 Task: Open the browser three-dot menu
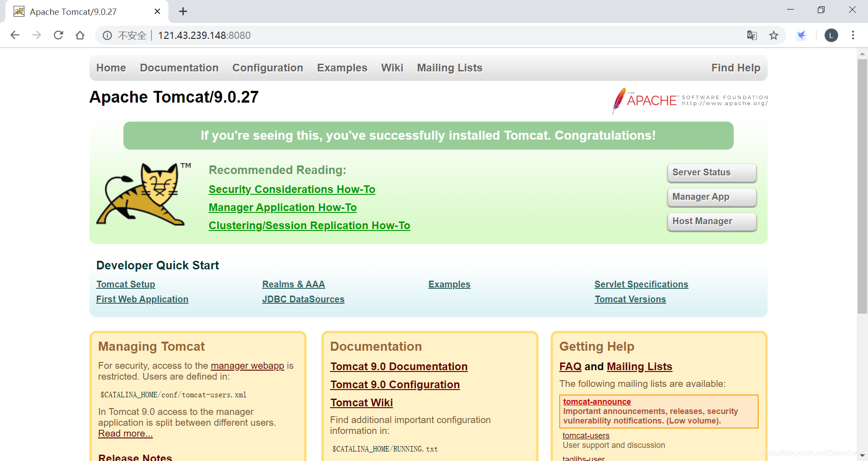853,35
